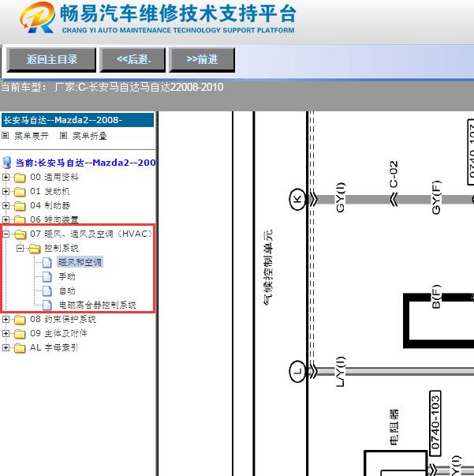474x476 pixels.
Task: Click the C-02 connector label in diagram
Action: click(x=394, y=174)
